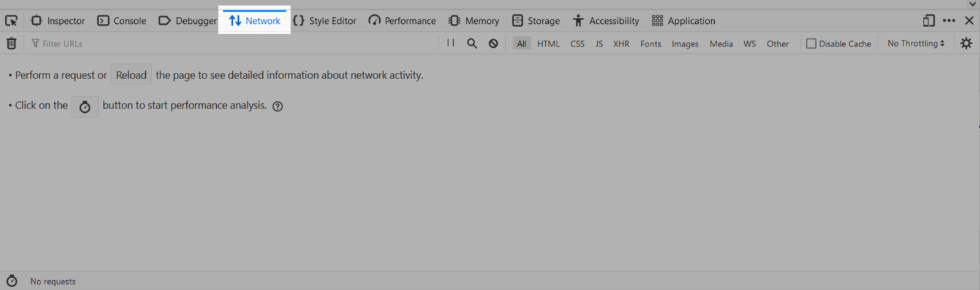Collapse panel with top-right chevron
The image size is (980, 290).
pyautogui.click(x=972, y=4)
